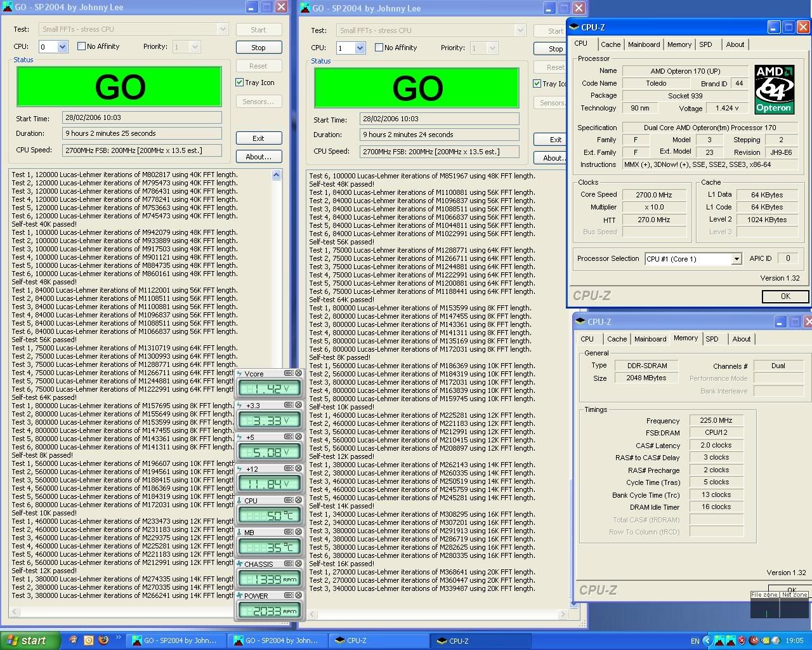Close the +12 voltage sensor widget

click(x=298, y=468)
